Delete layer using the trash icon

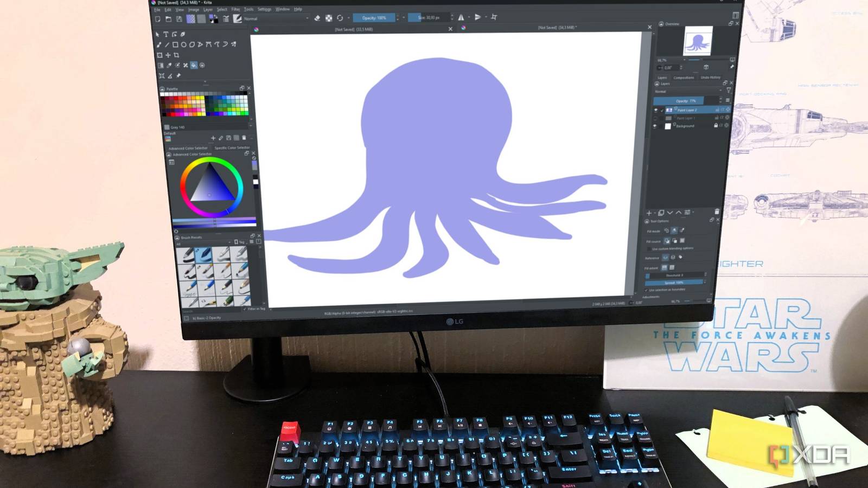(717, 211)
